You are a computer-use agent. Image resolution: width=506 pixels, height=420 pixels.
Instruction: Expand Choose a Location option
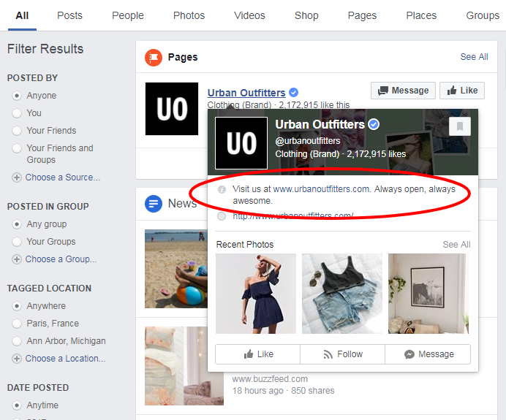tap(58, 359)
